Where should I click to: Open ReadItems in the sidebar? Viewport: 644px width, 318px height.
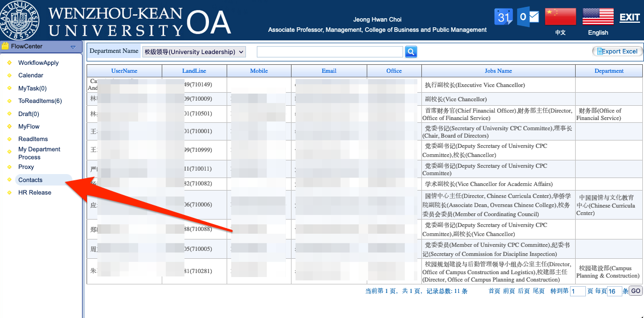click(x=33, y=139)
